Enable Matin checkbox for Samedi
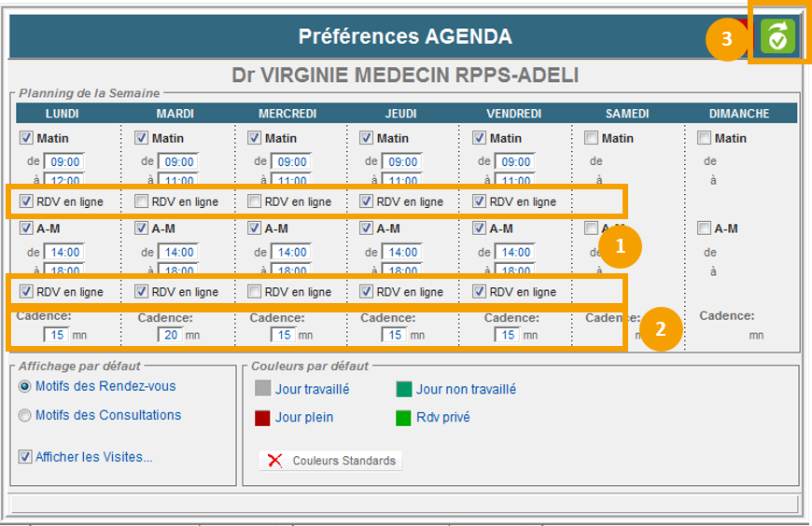Image resolution: width=812 pixels, height=526 pixels. (x=591, y=138)
